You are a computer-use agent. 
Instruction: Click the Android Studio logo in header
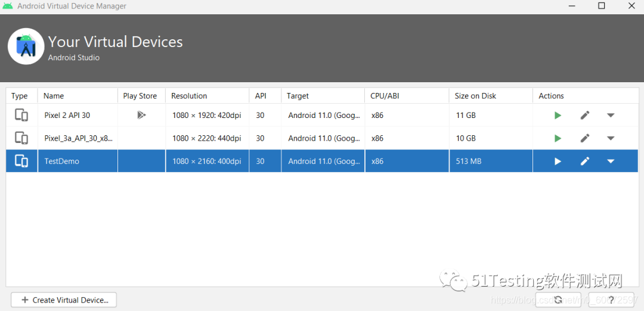[26, 46]
